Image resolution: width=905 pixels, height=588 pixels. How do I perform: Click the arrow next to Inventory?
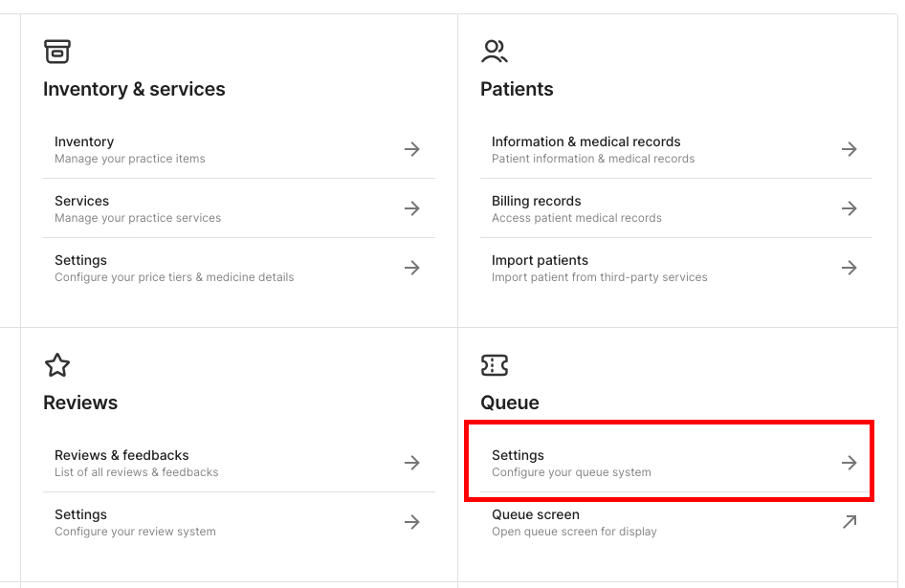(411, 149)
